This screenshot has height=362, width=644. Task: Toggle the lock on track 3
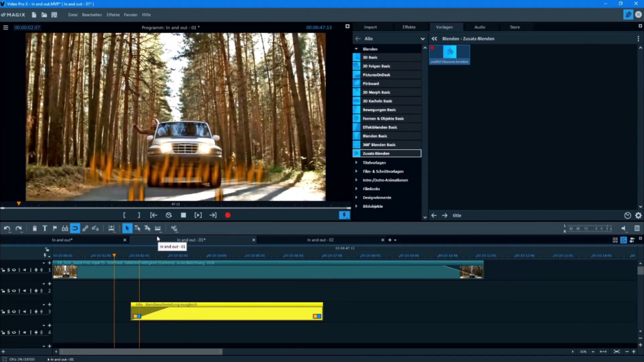pos(3,312)
